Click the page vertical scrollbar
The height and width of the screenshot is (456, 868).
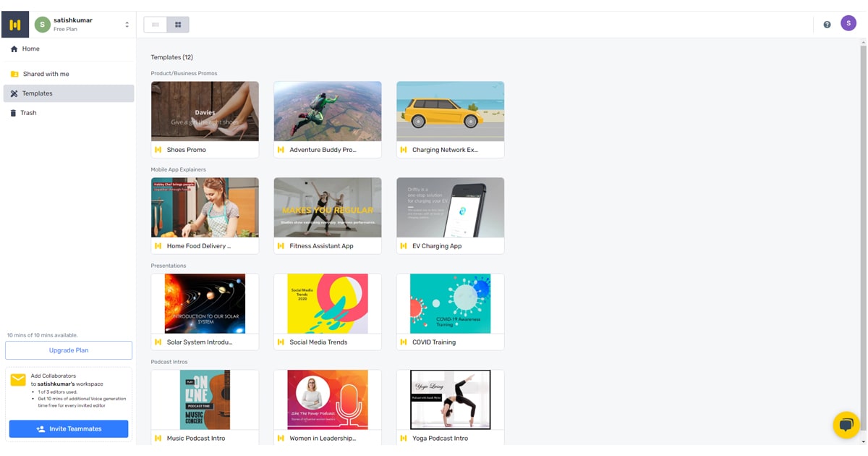[862, 217]
